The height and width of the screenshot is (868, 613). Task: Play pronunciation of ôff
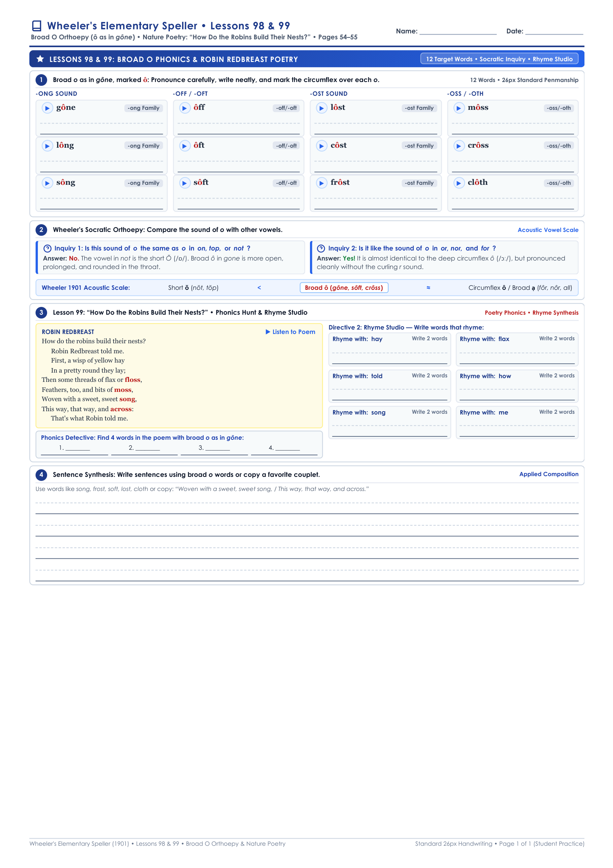click(x=184, y=108)
